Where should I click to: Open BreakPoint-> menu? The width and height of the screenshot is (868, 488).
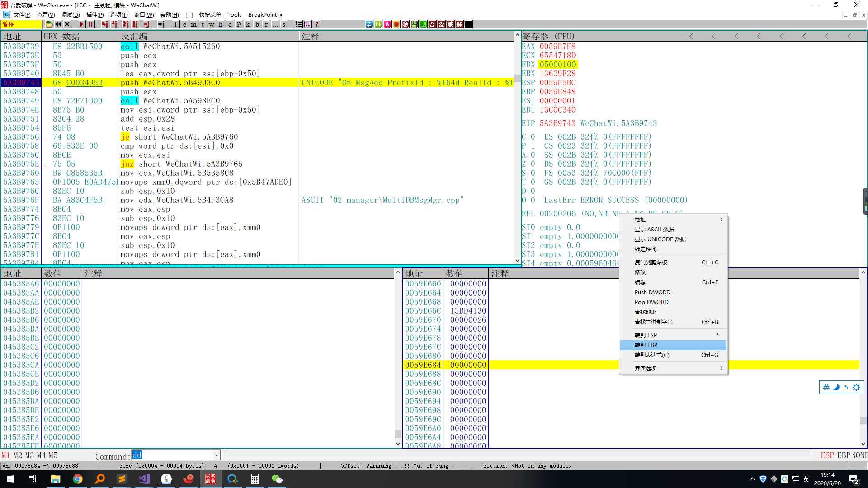coord(265,14)
